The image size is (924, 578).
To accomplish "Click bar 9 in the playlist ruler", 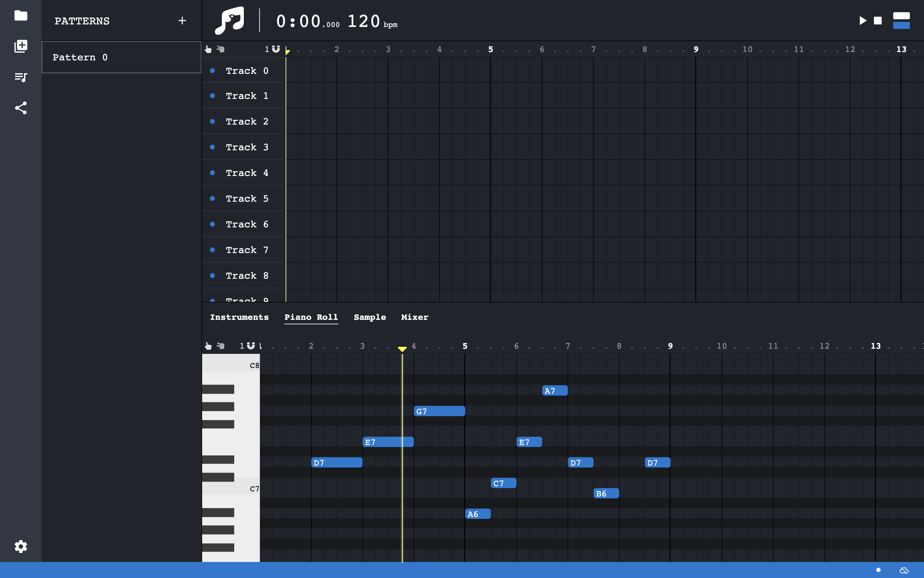I will (696, 49).
